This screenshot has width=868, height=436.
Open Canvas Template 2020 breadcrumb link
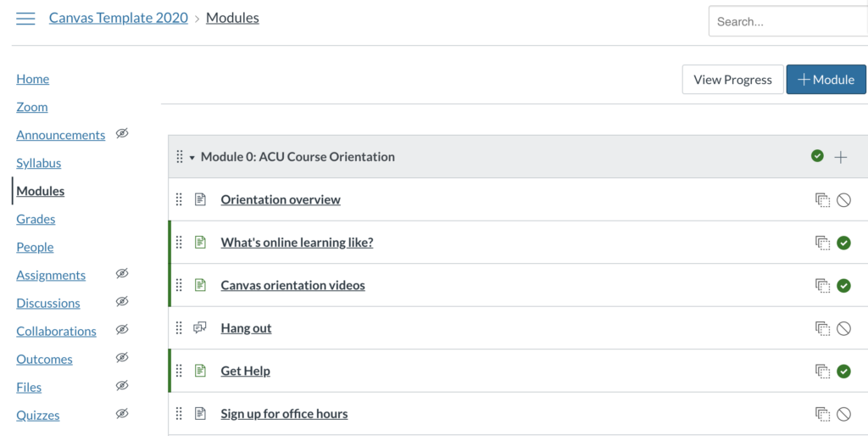point(119,18)
